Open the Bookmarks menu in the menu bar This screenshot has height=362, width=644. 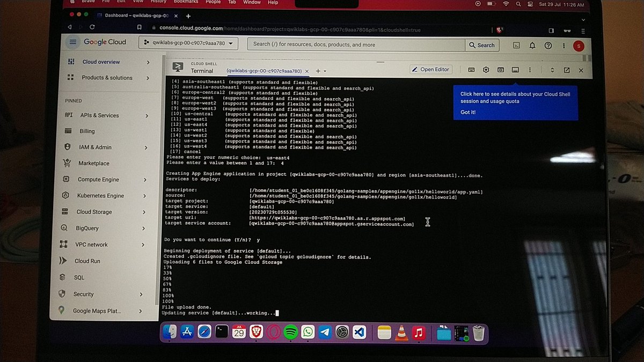[186, 2]
